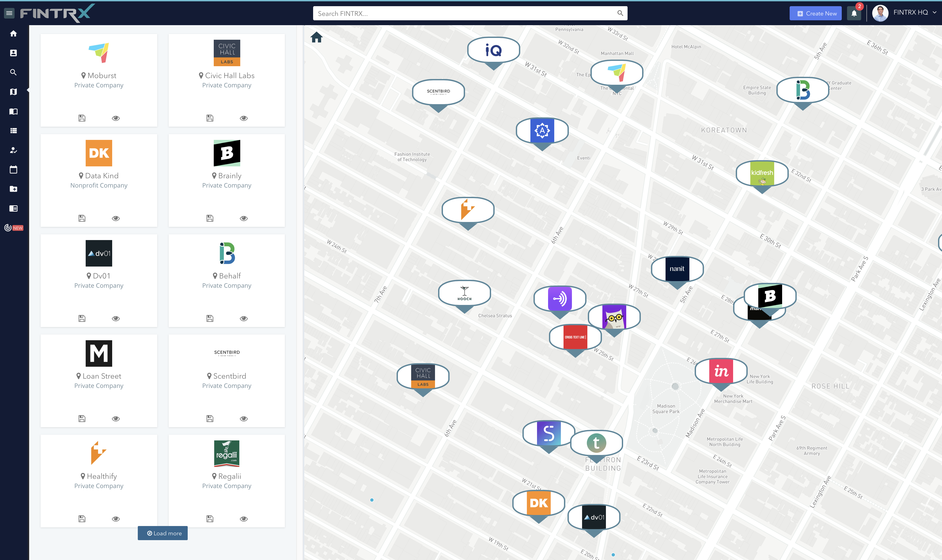Save the Loan Street card
This screenshot has width=942, height=560.
pyautogui.click(x=82, y=419)
